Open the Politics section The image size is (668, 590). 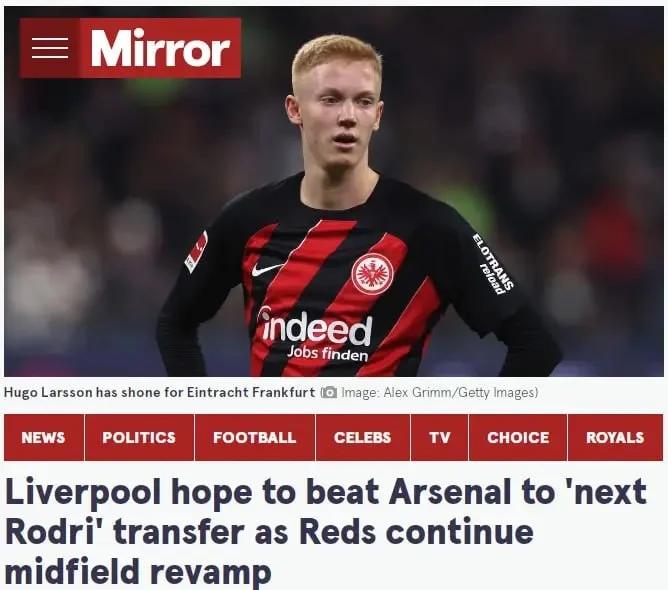click(x=139, y=437)
